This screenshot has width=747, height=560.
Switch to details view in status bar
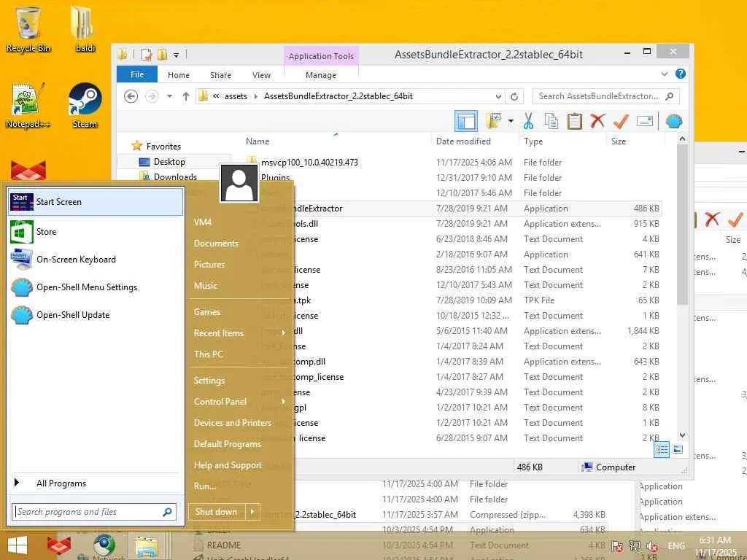(661, 449)
